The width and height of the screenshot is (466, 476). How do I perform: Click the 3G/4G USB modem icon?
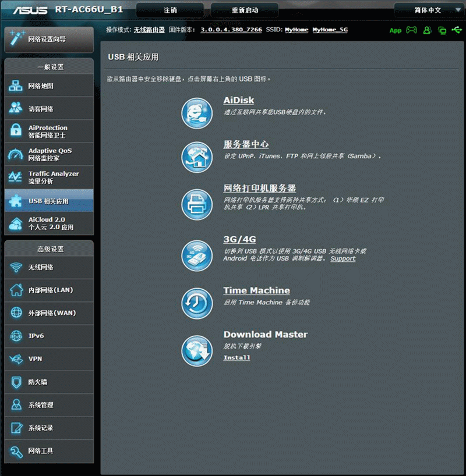(x=197, y=255)
